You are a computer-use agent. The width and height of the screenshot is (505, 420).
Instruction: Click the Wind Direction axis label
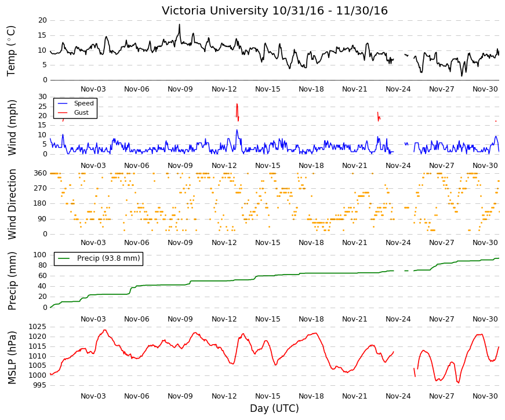(x=12, y=204)
